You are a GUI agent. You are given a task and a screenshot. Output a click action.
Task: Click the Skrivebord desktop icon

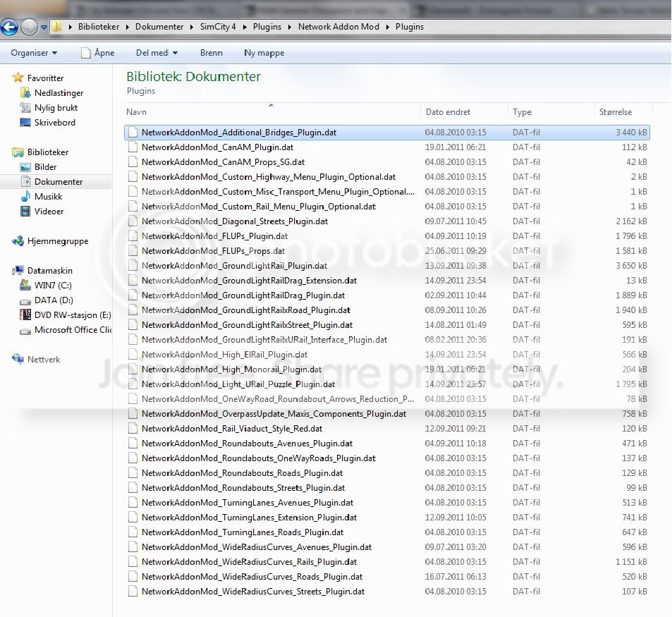(25, 123)
